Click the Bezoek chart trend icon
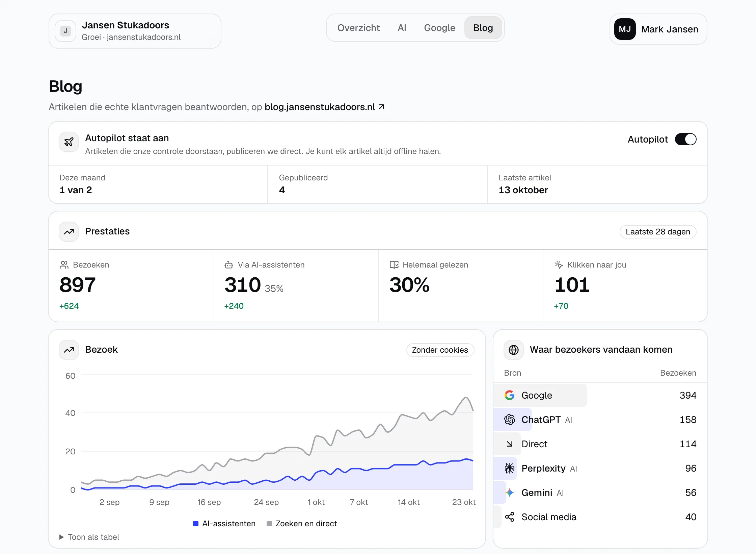 pyautogui.click(x=69, y=350)
